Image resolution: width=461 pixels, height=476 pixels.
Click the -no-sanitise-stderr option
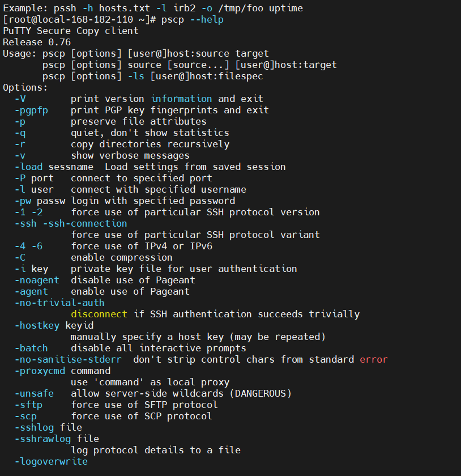[69, 360]
